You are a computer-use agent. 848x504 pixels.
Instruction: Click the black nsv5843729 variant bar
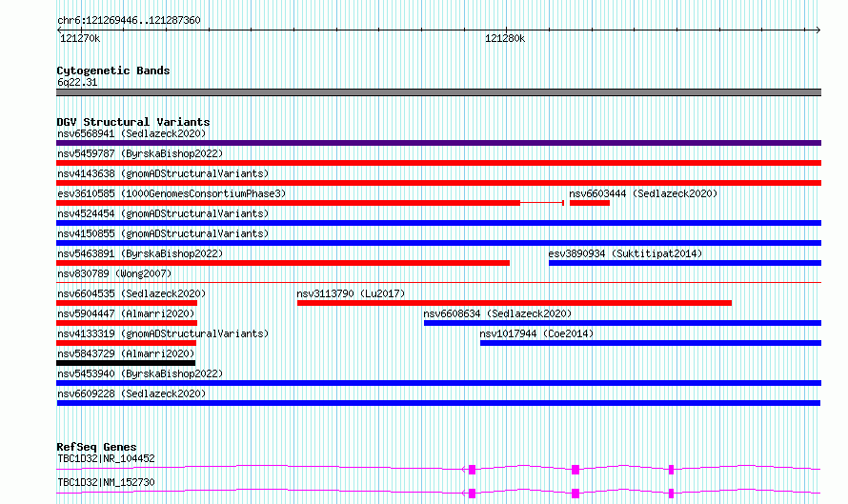126,363
